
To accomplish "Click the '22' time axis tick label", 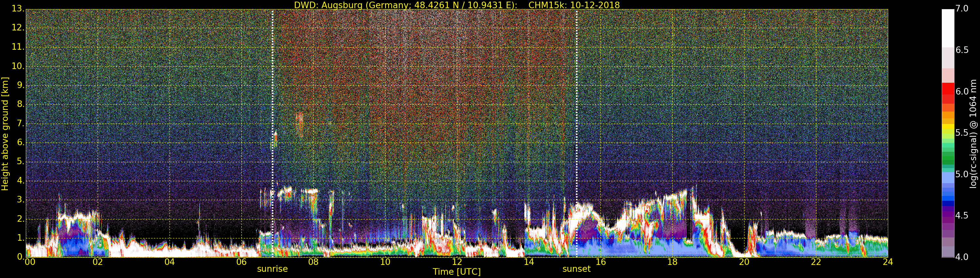I will (x=816, y=262).
